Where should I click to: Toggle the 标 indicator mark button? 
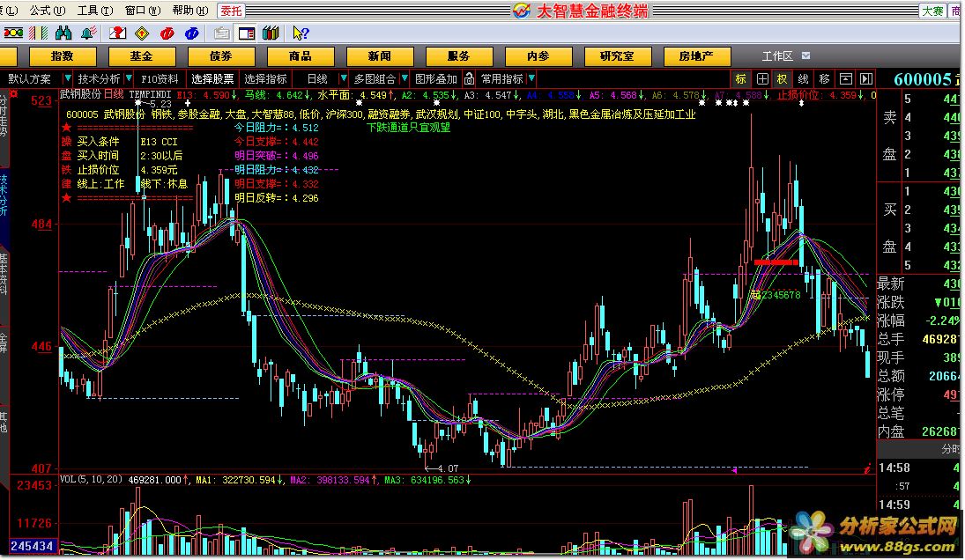pos(741,78)
